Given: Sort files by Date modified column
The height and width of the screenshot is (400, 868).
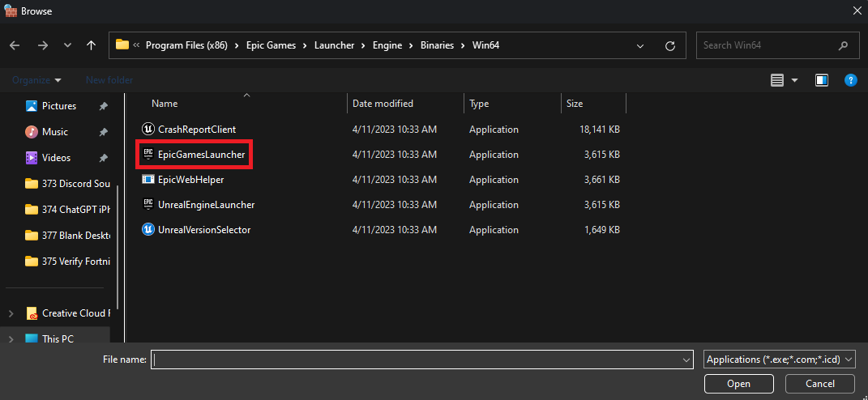Looking at the screenshot, I should click(383, 104).
